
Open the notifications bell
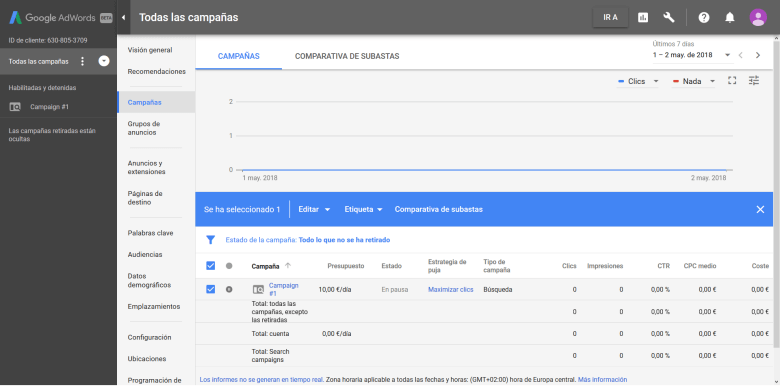point(729,18)
